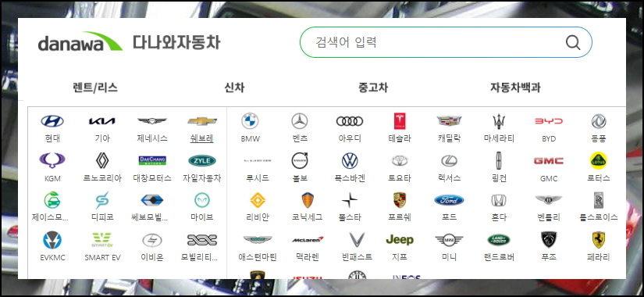
Task: Choose the BYD brand logo
Action: (x=549, y=121)
